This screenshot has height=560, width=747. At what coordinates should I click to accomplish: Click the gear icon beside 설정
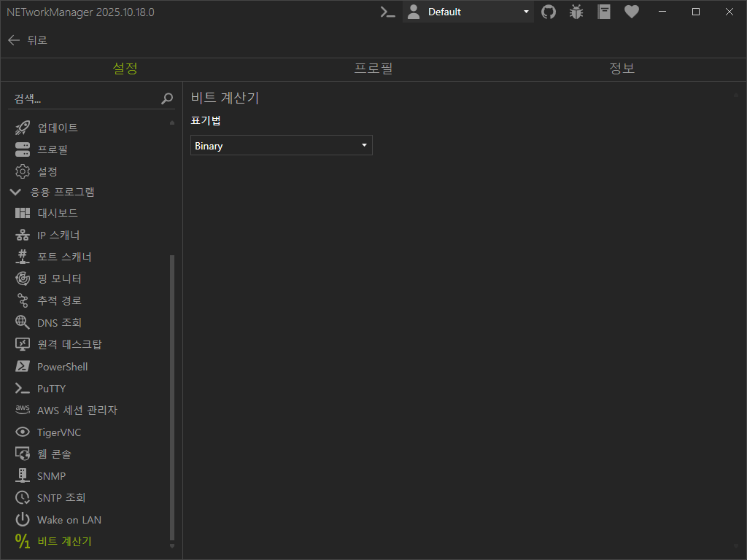coord(23,171)
